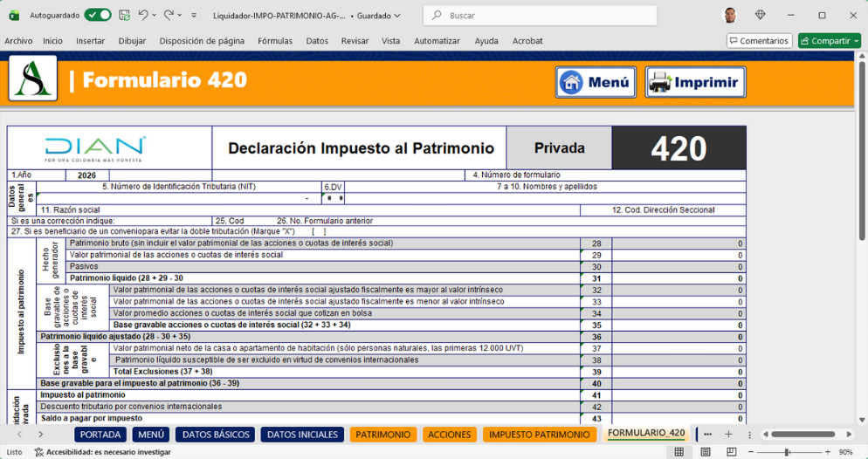
Task: Switch to Normal view icon
Action: pyautogui.click(x=679, y=452)
